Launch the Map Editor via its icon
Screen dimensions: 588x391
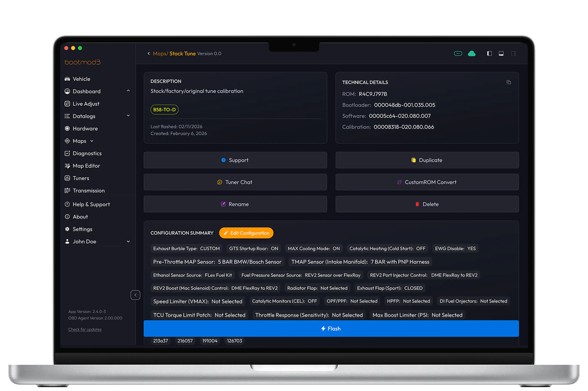click(67, 166)
